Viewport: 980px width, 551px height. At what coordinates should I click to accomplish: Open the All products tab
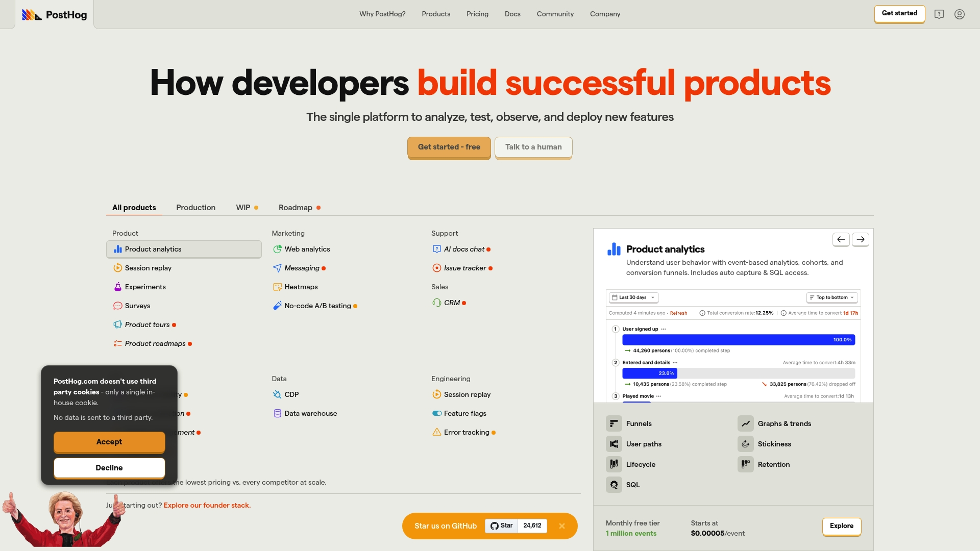134,207
